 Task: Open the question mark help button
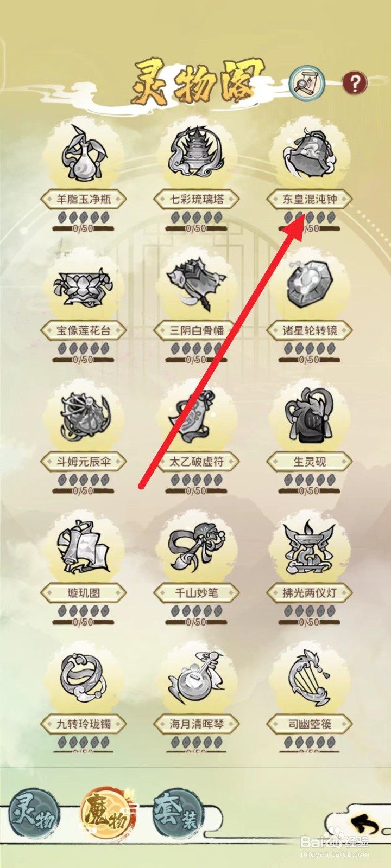(355, 83)
